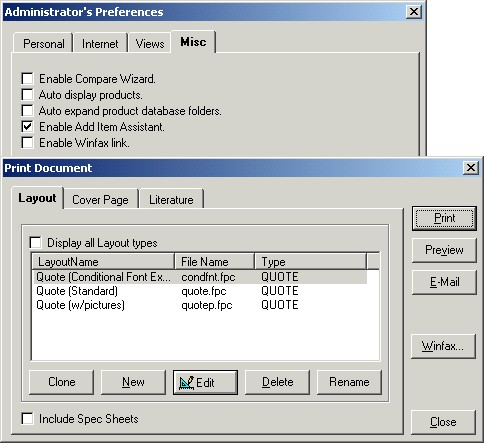Check Auto display products option
Viewport: 484px width, 443px height.
point(27,95)
